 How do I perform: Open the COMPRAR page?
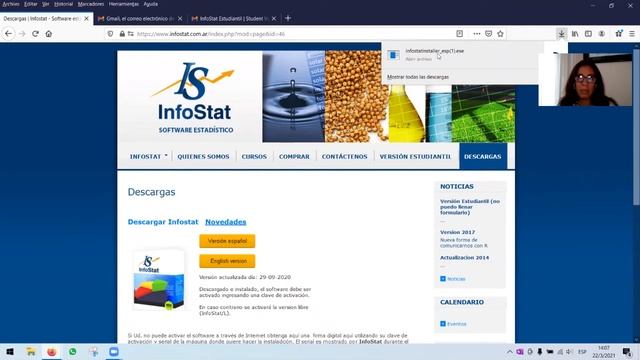(294, 157)
